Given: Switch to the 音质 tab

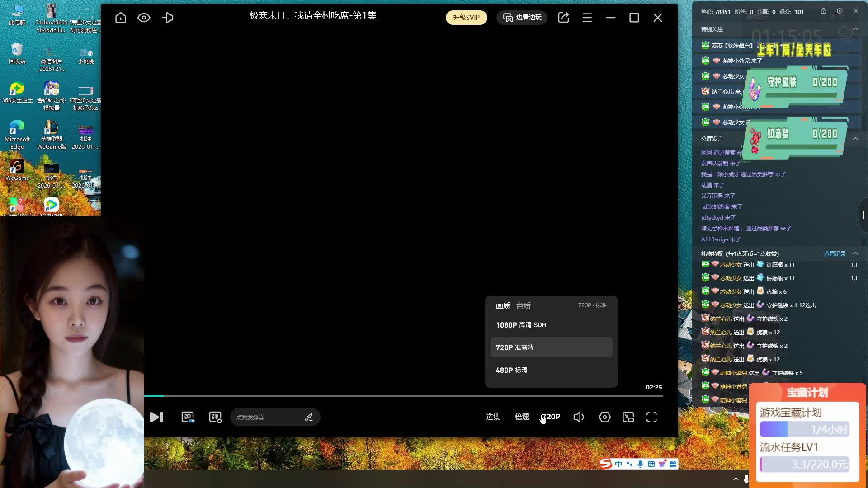Looking at the screenshot, I should click(x=524, y=306).
